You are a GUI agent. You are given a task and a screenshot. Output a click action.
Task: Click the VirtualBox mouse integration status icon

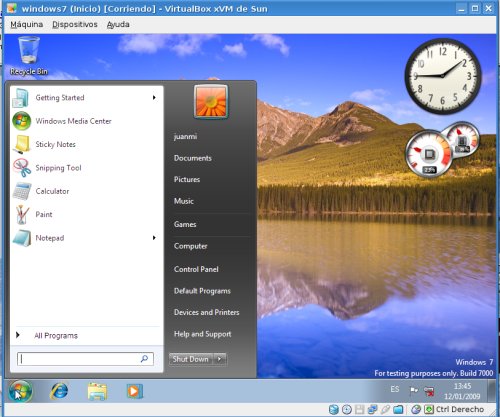pyautogui.click(x=416, y=409)
